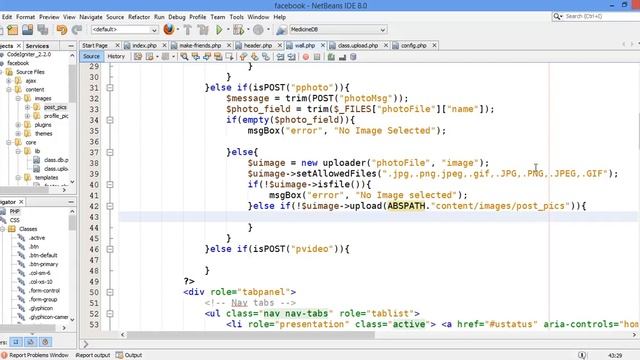The image size is (640, 360).
Task: Click the Undo arrow in main toolbar
Action: pos(62,30)
